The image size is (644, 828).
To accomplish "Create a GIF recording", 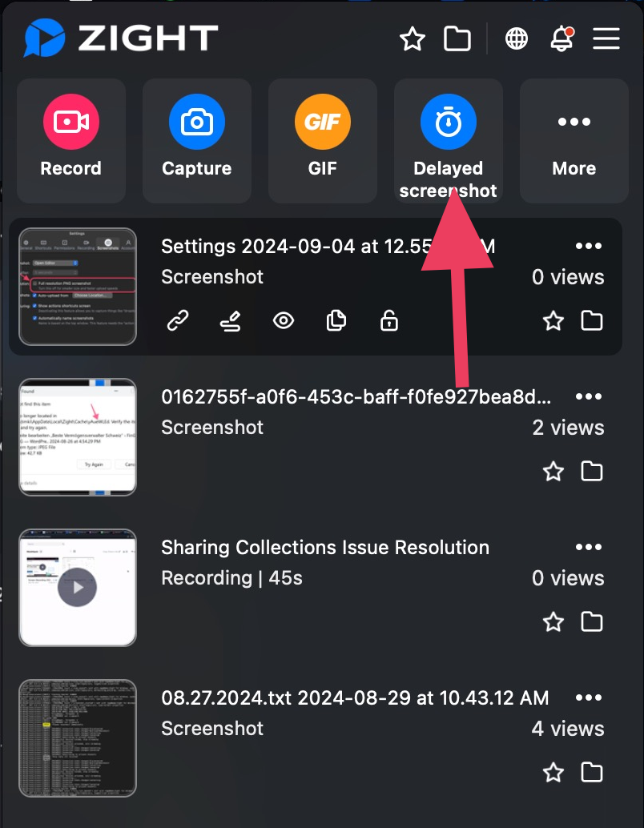I will tap(323, 140).
